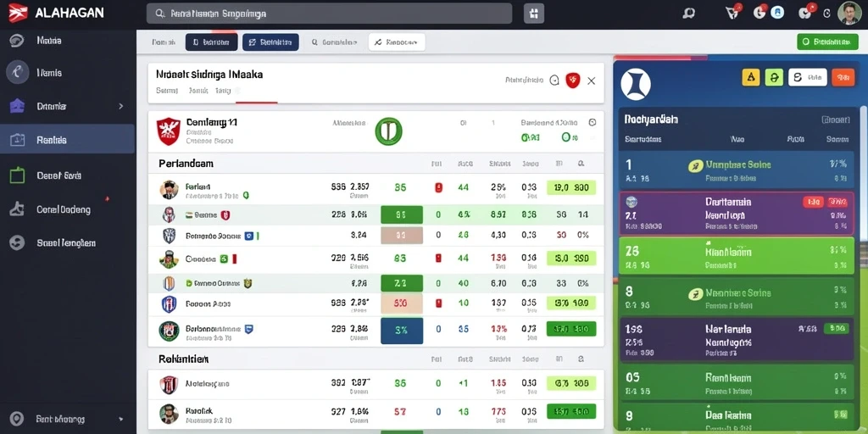Expand the sidebar item chevron next to Drtanier
The width and height of the screenshot is (868, 434).
click(x=120, y=106)
